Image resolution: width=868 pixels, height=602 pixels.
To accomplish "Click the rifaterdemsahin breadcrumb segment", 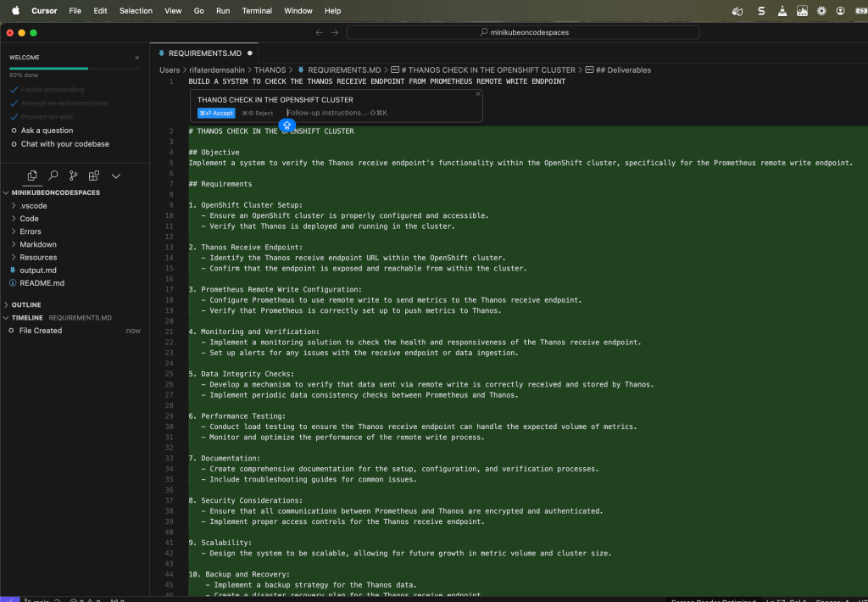I will 217,70.
